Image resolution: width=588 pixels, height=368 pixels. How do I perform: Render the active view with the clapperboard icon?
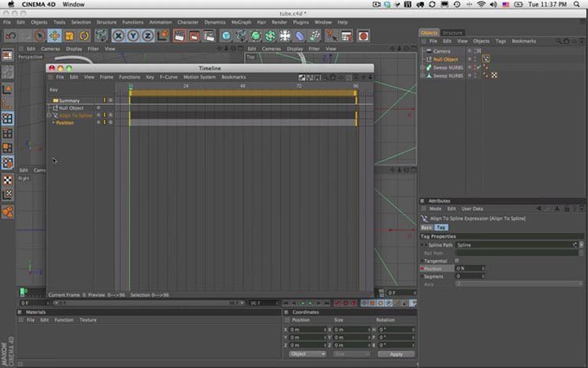(180, 36)
